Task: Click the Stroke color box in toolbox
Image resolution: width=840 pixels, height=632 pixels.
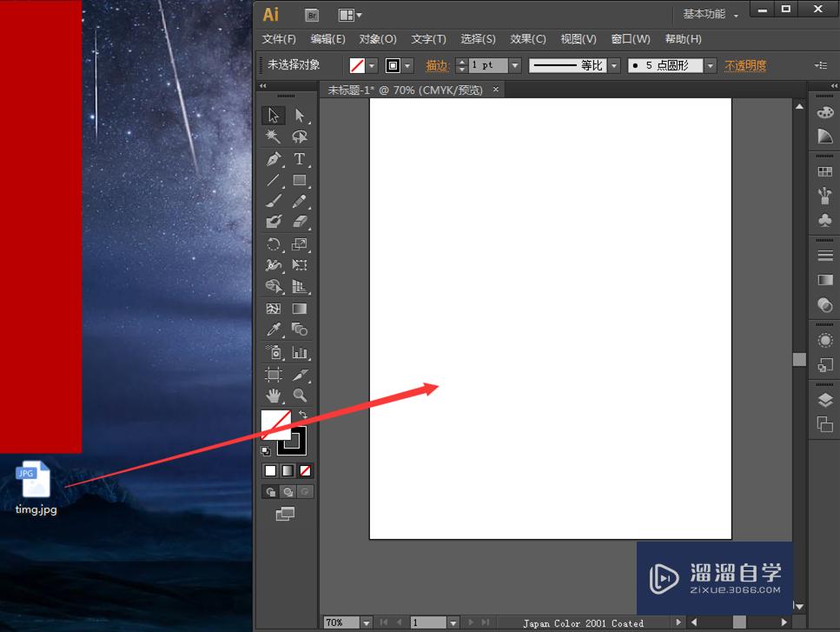Action: click(x=299, y=446)
